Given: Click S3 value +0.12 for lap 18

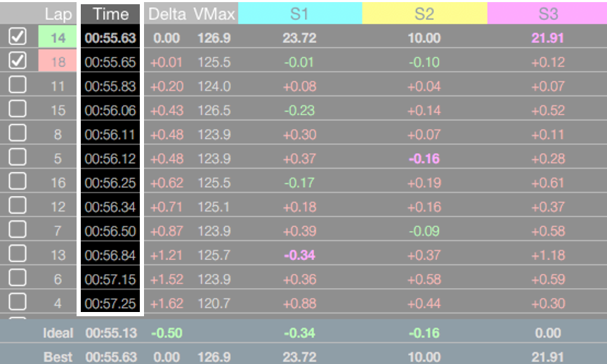Looking at the screenshot, I should (x=548, y=62).
